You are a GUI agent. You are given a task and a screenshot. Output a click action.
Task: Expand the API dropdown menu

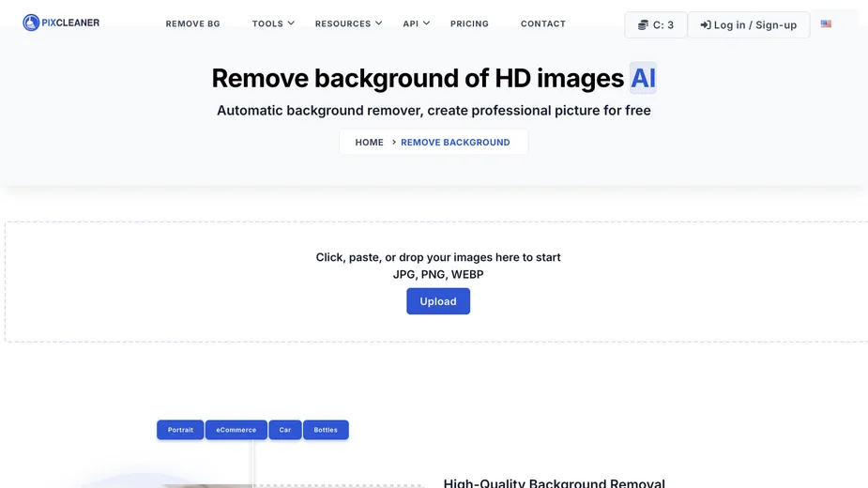(416, 23)
